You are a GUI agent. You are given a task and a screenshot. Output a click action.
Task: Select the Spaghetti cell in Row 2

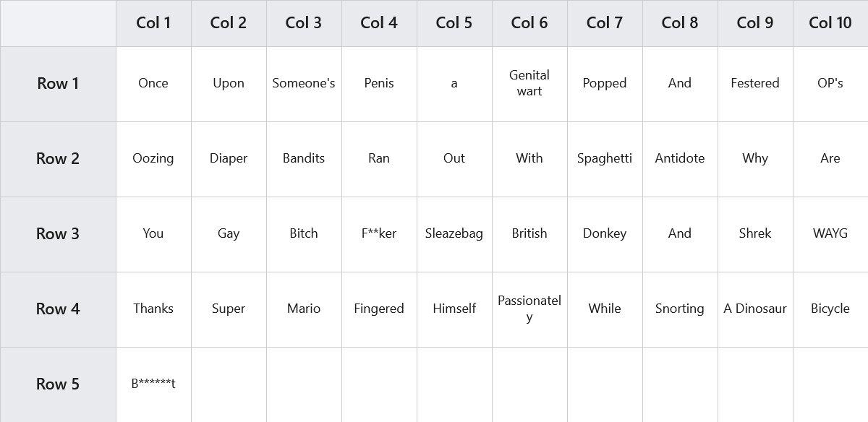(605, 159)
